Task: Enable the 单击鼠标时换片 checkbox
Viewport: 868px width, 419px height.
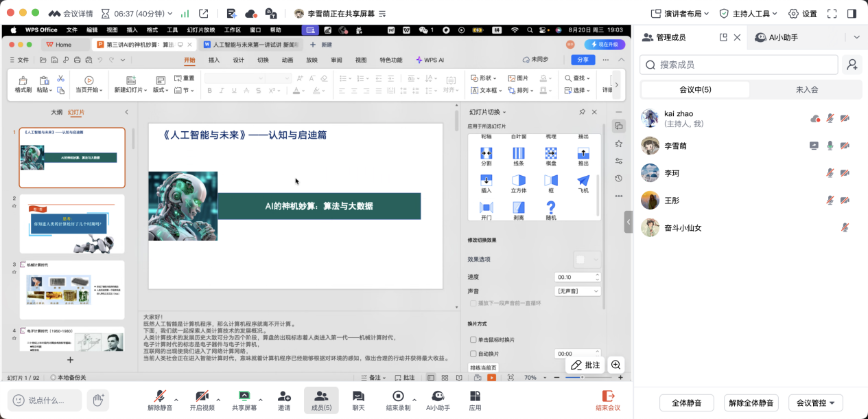Action: point(473,340)
